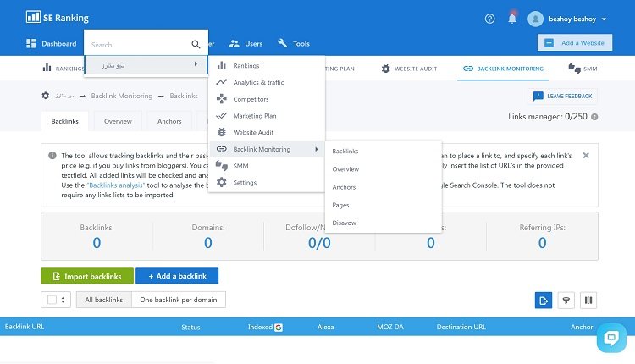Open the notifications bell
The width and height of the screenshot is (635, 364).
coord(511,18)
